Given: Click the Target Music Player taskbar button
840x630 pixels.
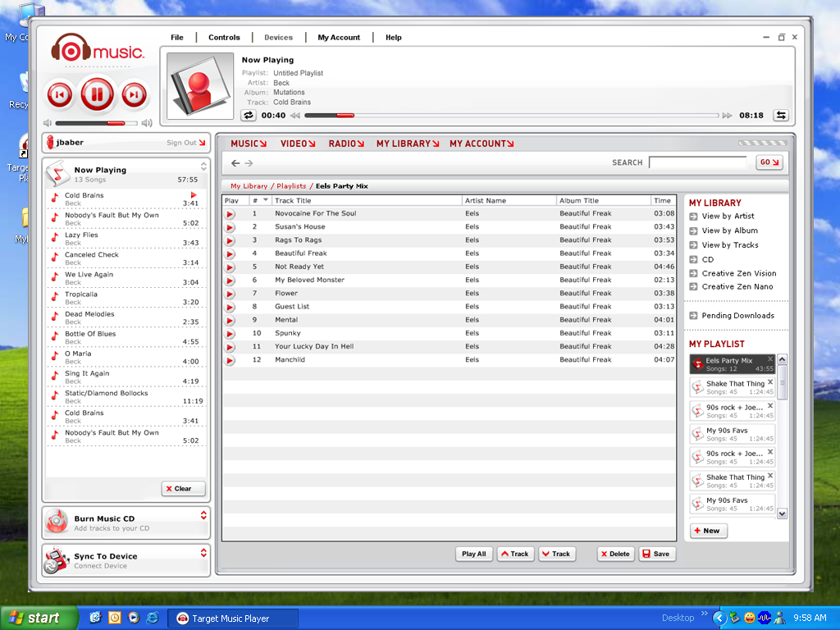Looking at the screenshot, I should (x=232, y=619).
